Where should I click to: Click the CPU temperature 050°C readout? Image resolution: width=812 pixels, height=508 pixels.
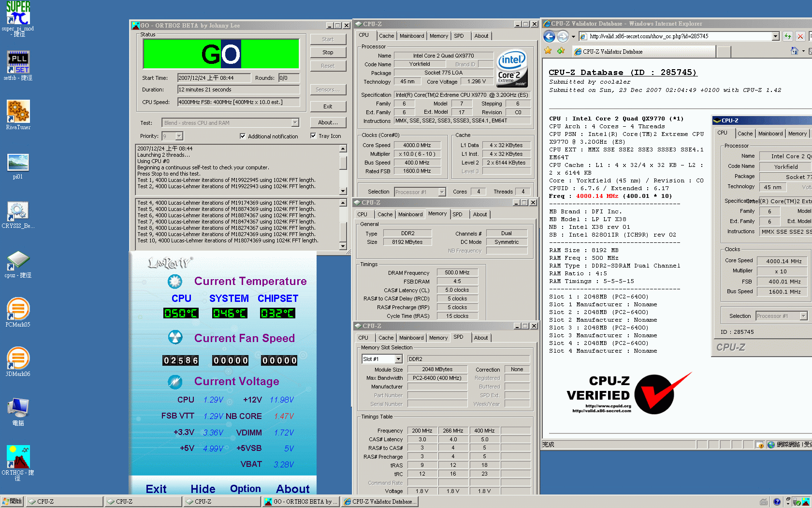(x=181, y=314)
